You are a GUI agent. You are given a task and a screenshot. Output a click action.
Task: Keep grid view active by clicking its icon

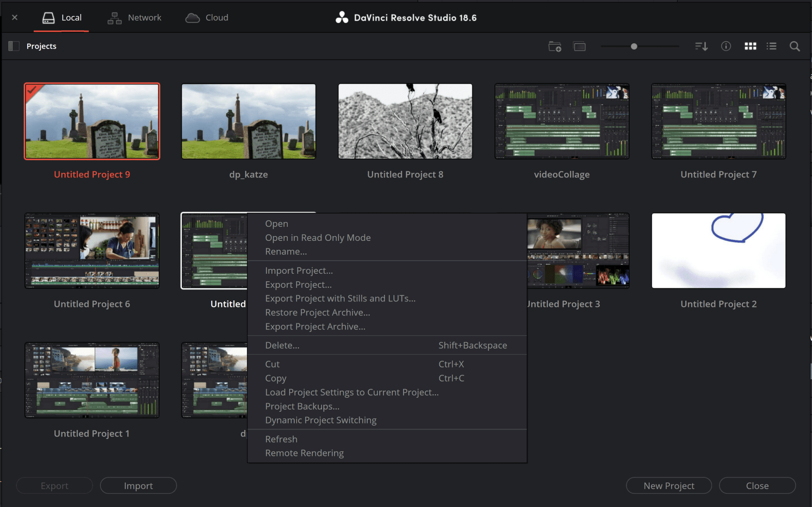750,46
